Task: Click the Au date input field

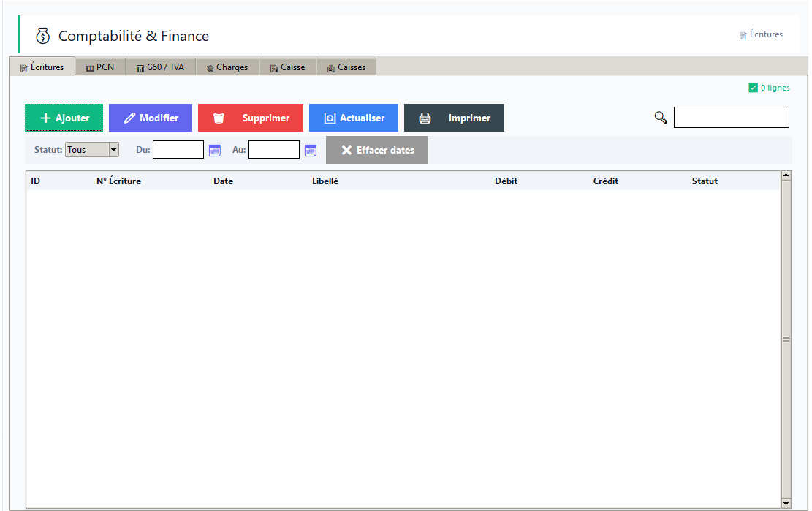Action: pos(274,150)
